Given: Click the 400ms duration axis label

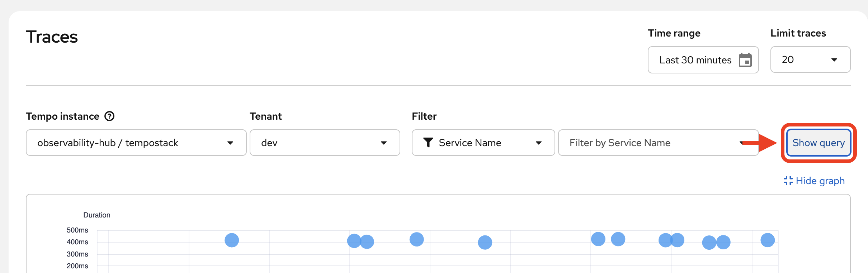Looking at the screenshot, I should (x=77, y=242).
